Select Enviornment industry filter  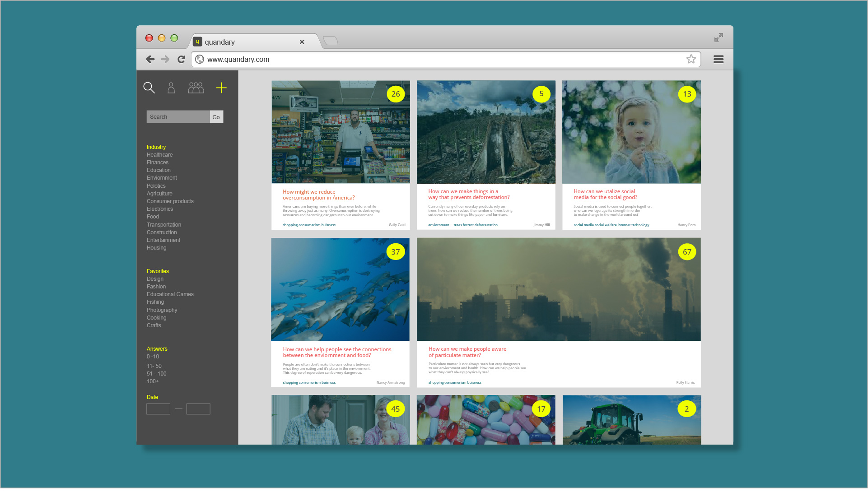pos(162,178)
